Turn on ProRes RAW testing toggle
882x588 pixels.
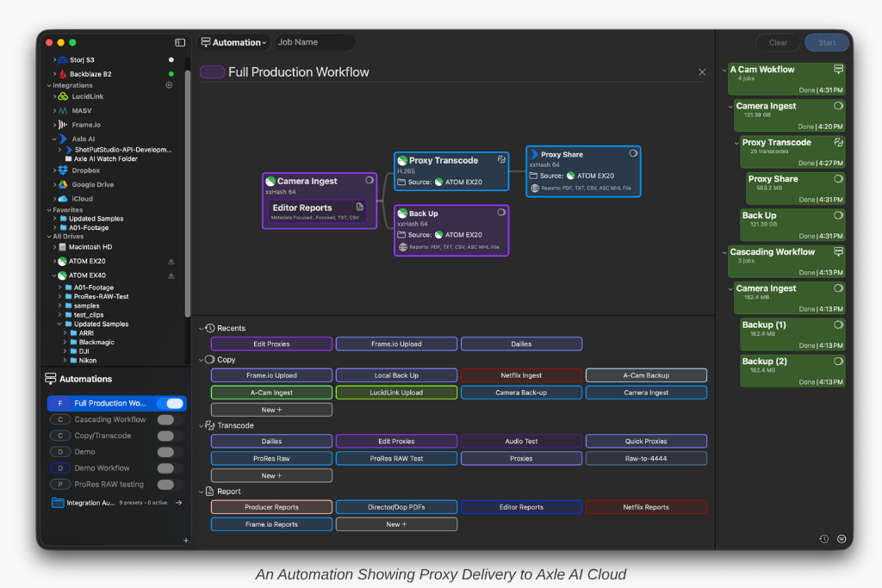point(165,485)
